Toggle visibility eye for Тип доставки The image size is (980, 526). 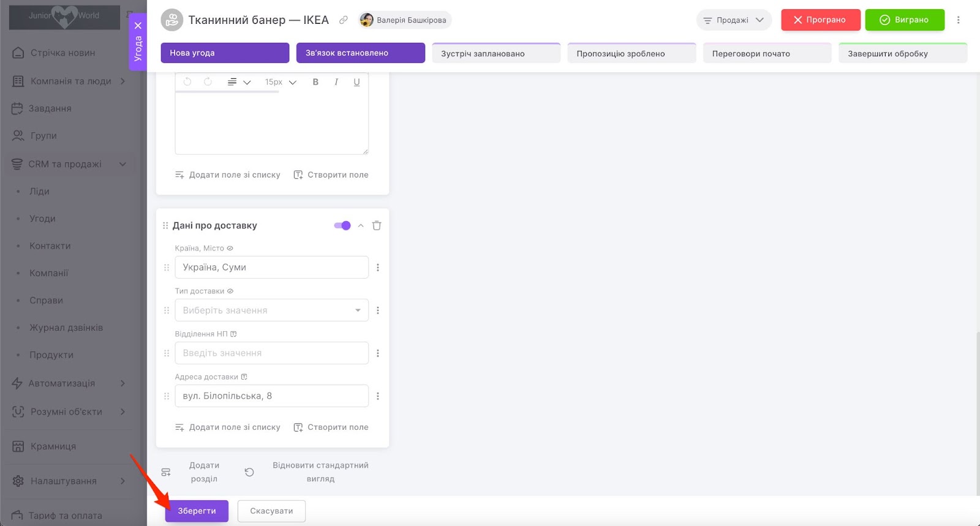[230, 291]
